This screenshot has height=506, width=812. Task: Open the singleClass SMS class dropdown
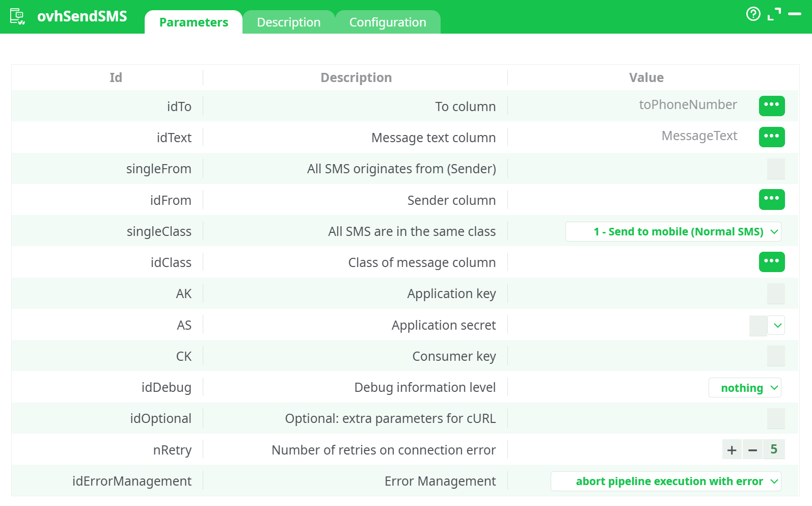[673, 231]
